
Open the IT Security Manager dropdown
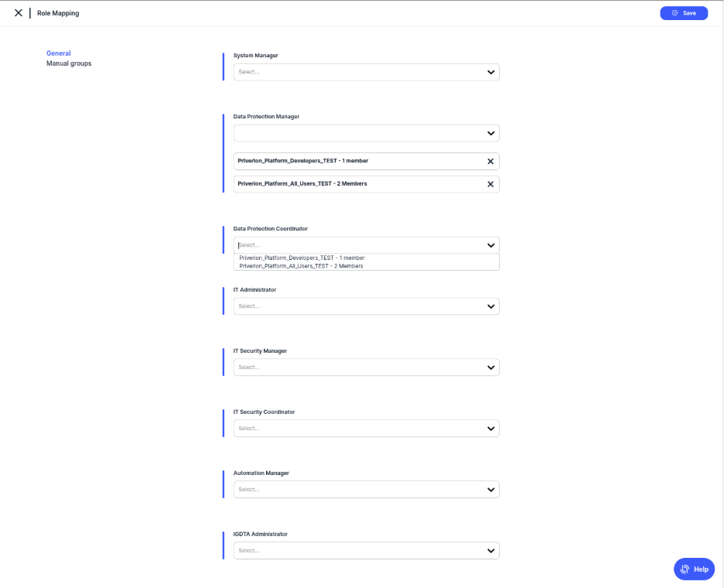coord(490,367)
